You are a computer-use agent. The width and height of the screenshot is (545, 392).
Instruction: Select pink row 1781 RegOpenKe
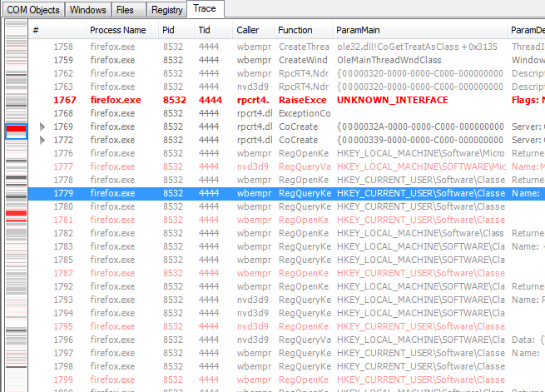point(286,220)
